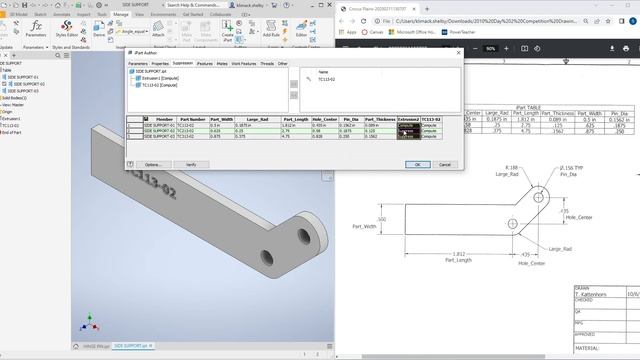Open a new Chrome tab
Image resolution: width=640 pixels, height=360 pixels.
pyautogui.click(x=427, y=9)
